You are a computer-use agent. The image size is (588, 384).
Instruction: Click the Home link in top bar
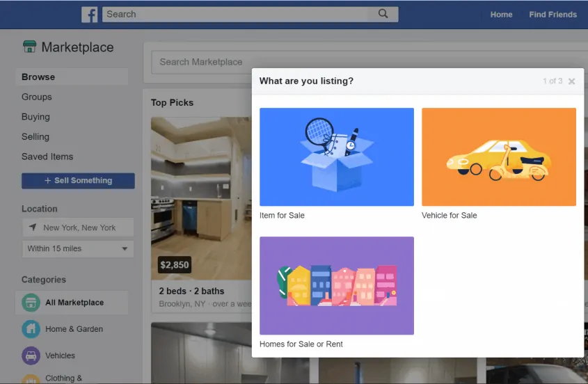pyautogui.click(x=501, y=15)
